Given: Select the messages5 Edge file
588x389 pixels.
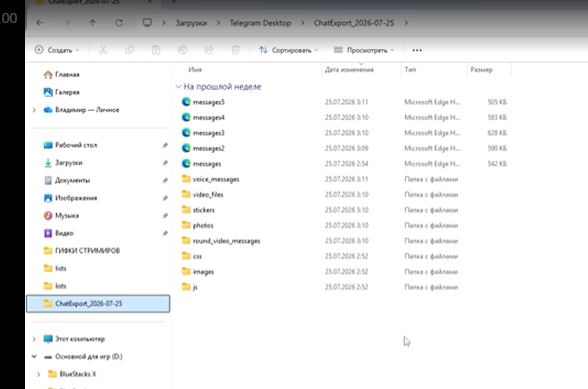Looking at the screenshot, I should pyautogui.click(x=208, y=102).
